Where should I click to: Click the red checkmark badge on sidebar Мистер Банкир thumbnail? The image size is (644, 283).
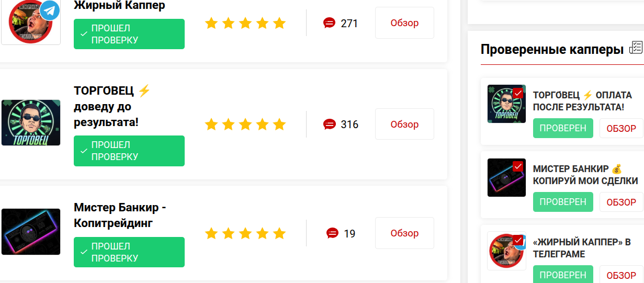[518, 166]
